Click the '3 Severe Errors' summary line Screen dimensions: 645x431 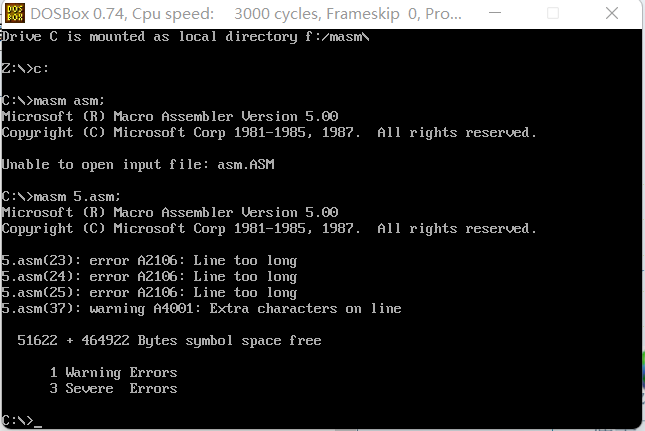[x=113, y=389]
